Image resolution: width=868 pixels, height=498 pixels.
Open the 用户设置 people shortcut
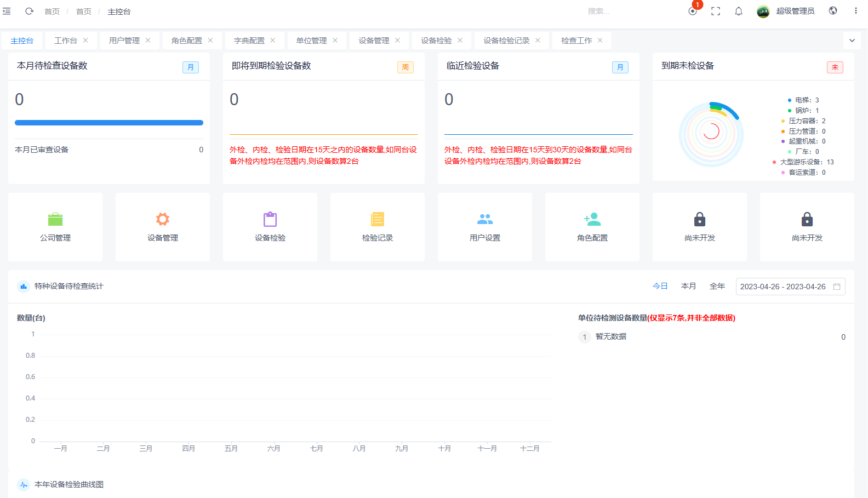485,227
